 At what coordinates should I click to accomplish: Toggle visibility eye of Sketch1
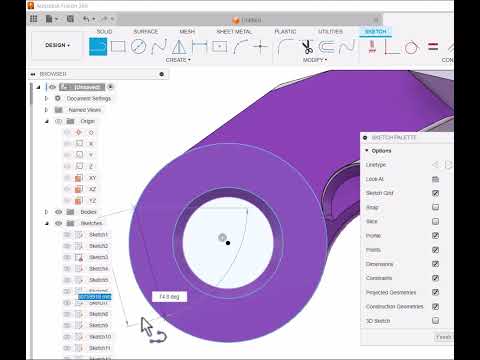click(x=67, y=235)
